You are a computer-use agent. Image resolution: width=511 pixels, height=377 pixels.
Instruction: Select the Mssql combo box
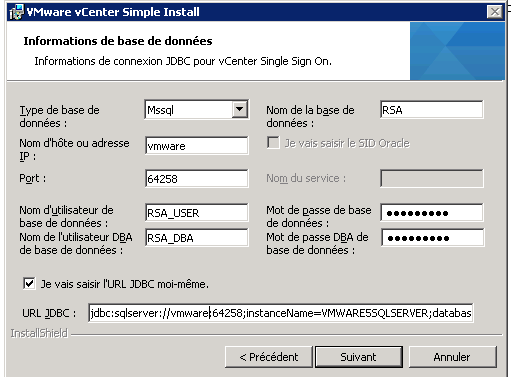coord(197,109)
